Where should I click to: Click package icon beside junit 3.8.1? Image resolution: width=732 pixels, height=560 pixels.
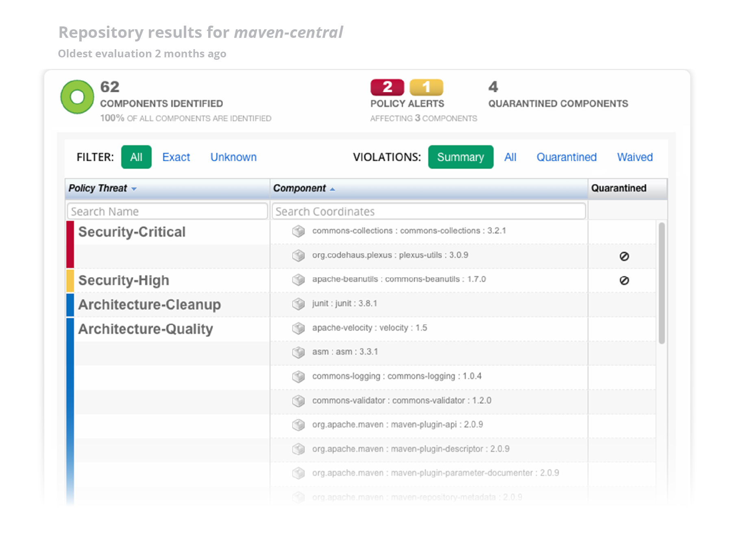pos(298,304)
